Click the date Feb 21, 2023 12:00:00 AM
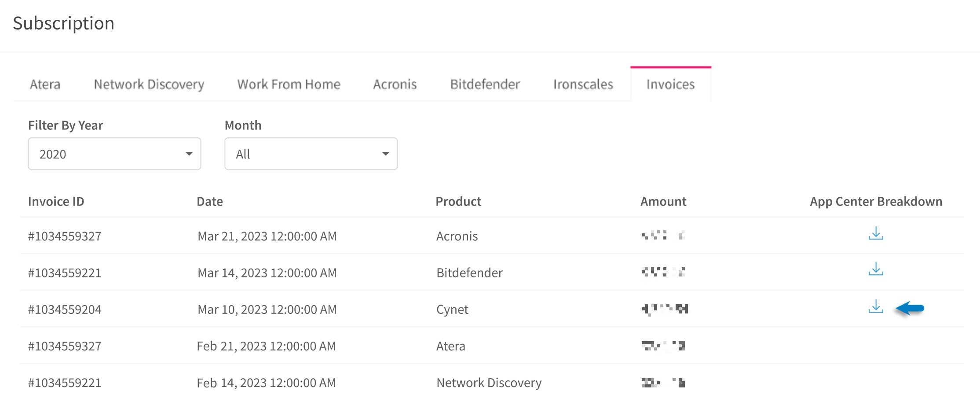 pyautogui.click(x=266, y=346)
